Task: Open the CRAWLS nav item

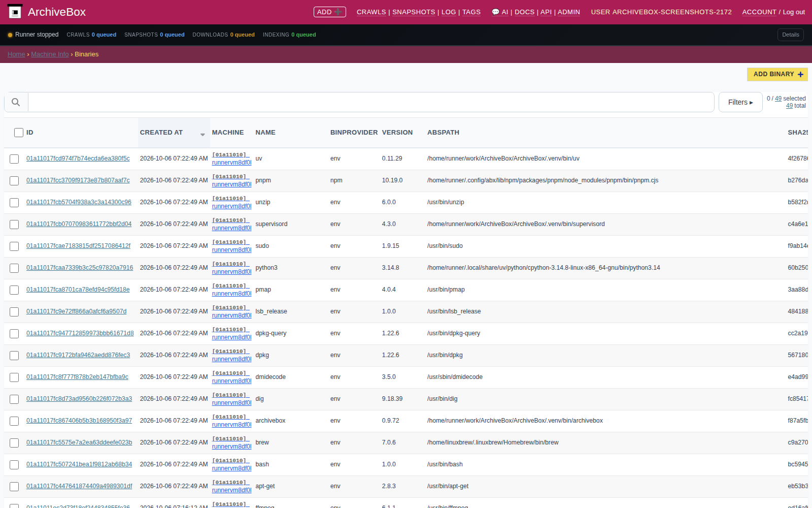Action: (371, 12)
